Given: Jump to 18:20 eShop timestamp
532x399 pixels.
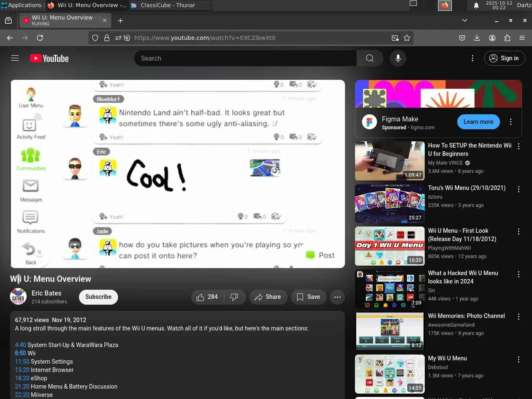Looking at the screenshot, I should click(x=22, y=378).
